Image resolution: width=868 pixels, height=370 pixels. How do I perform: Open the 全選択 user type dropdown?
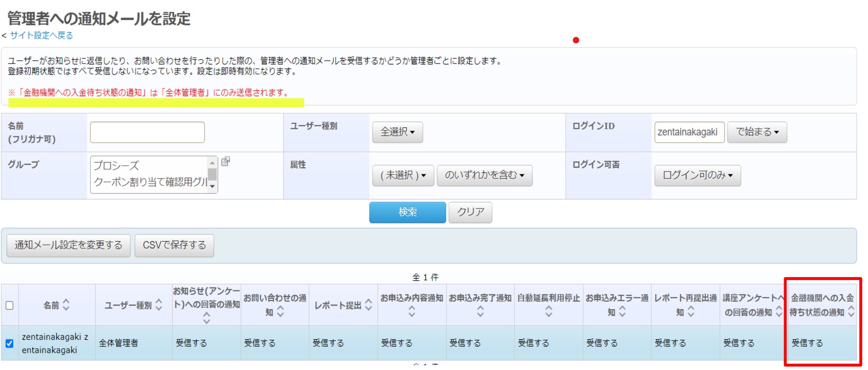pos(397,132)
